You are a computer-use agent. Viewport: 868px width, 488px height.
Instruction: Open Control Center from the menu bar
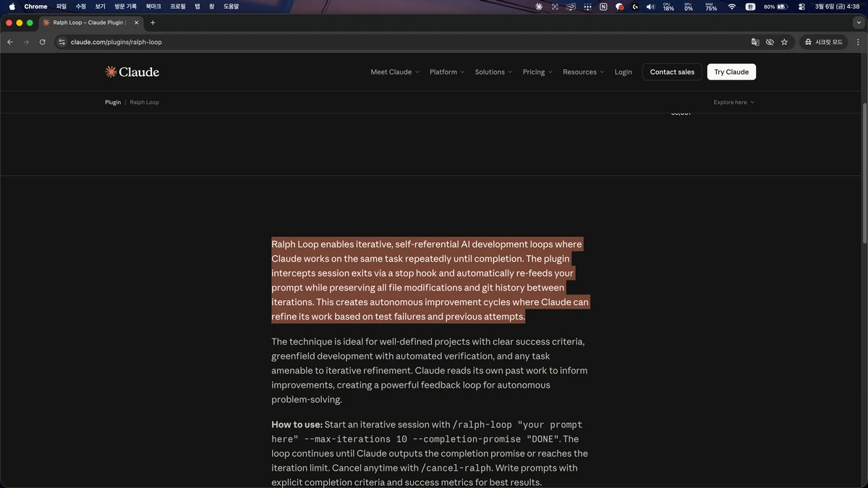coord(801,7)
